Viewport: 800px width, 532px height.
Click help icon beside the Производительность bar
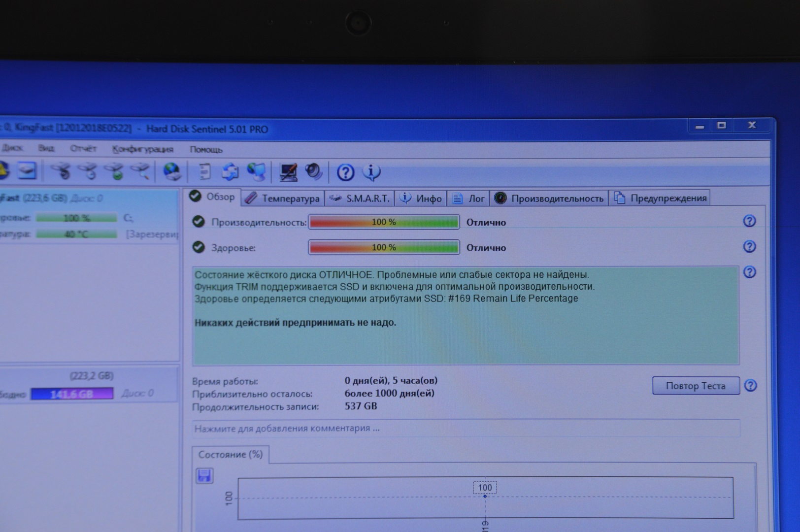click(749, 221)
